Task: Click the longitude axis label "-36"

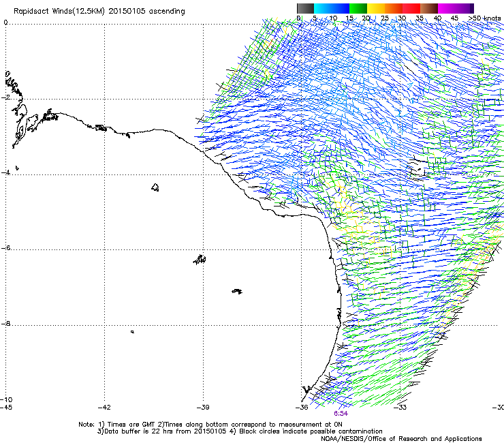Action: pos(302,408)
